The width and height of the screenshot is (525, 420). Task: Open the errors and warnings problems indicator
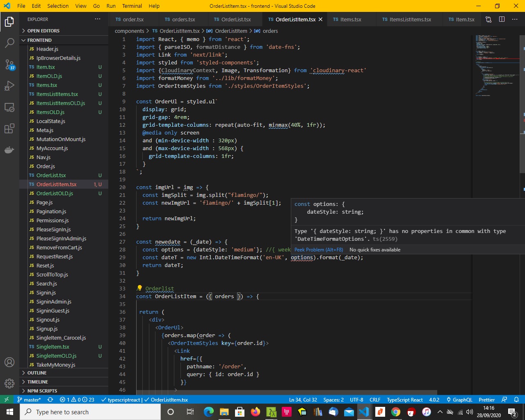coord(77,399)
